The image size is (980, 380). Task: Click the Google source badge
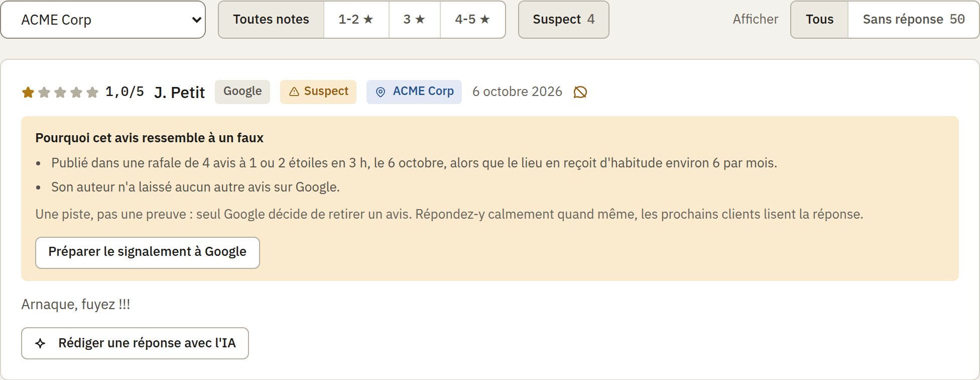click(242, 92)
